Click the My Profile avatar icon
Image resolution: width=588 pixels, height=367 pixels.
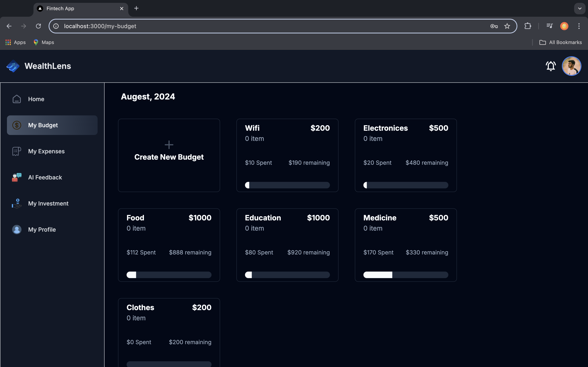(17, 230)
